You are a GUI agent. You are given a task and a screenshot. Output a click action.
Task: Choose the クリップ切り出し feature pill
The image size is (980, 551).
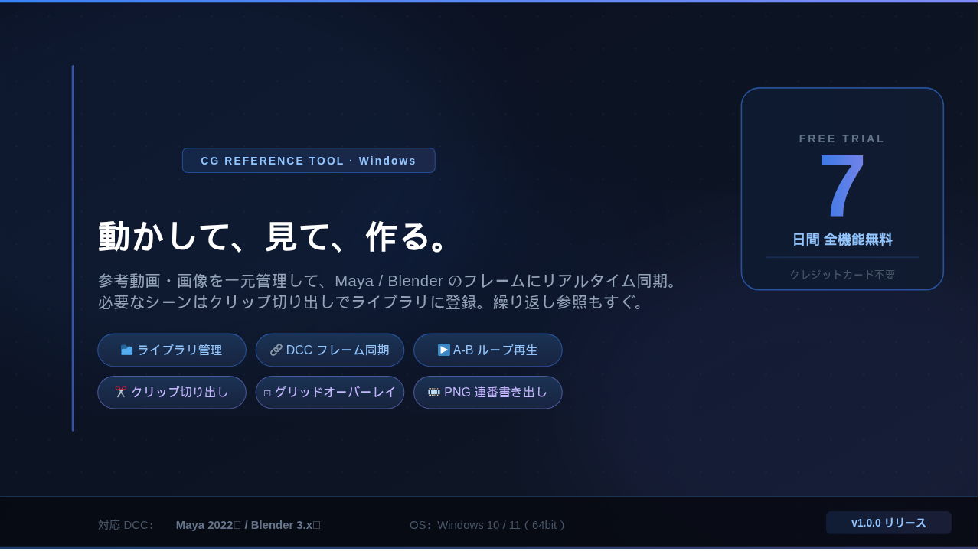pyautogui.click(x=172, y=392)
